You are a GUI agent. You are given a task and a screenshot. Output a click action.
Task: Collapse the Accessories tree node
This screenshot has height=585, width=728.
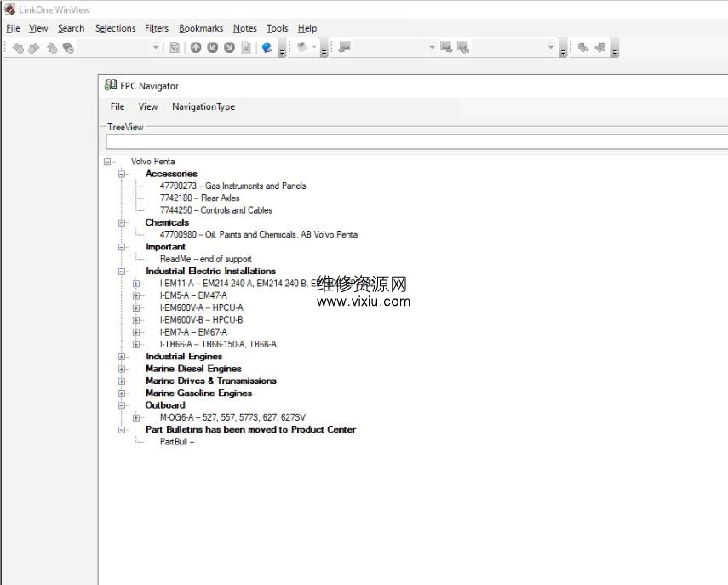[122, 174]
